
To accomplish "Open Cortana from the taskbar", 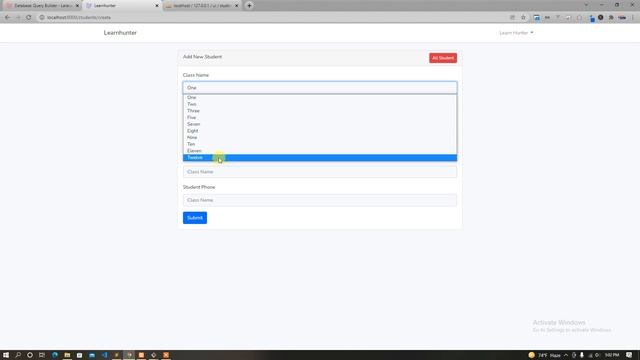I will pos(30,355).
